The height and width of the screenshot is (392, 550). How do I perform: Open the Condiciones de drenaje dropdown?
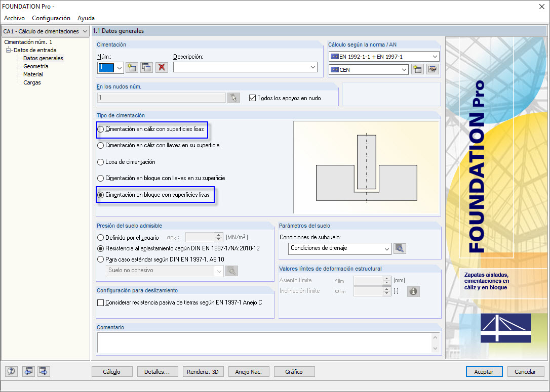click(x=386, y=249)
